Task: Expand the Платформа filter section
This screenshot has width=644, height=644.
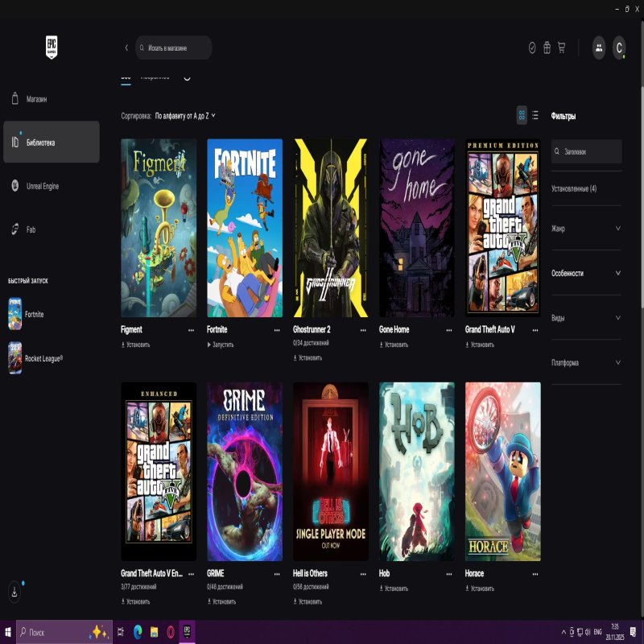Action: pos(586,362)
